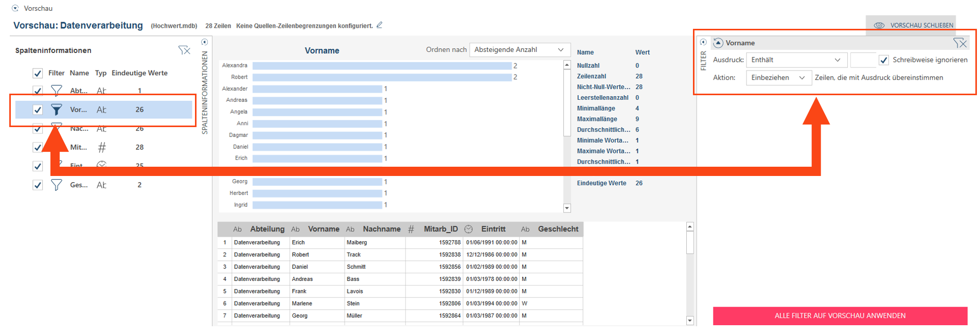Remove the Vorname filter using the crossed funnel

tap(959, 43)
